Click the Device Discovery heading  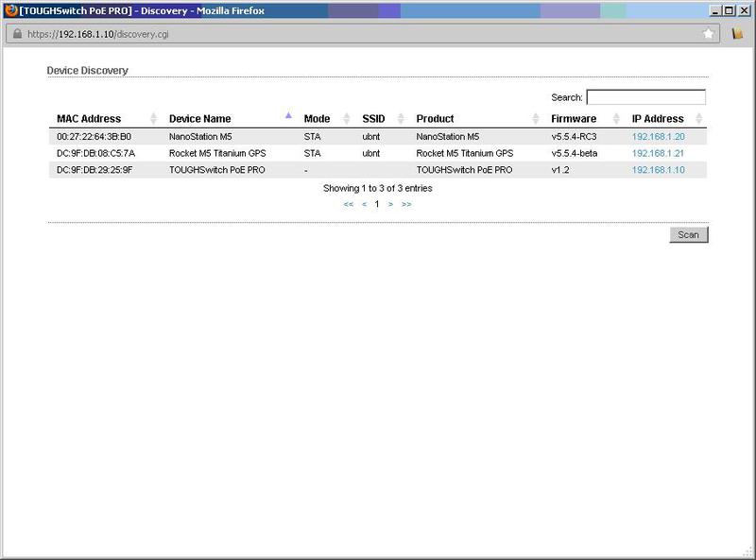point(87,71)
